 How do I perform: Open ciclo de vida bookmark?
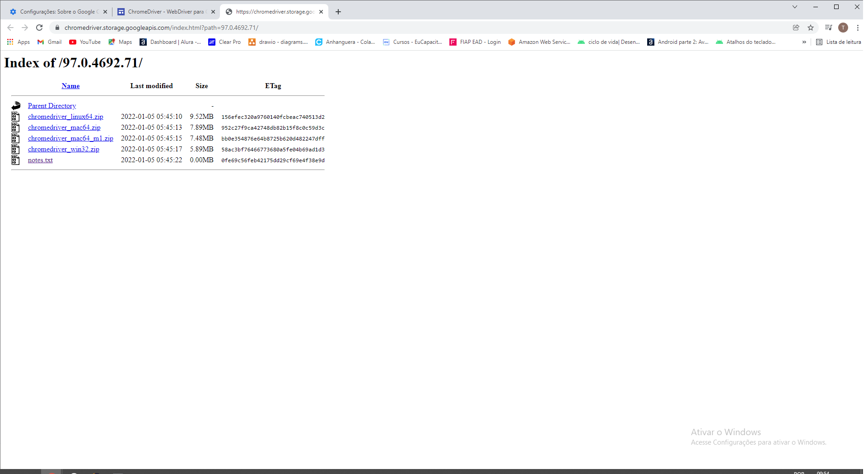click(x=609, y=42)
